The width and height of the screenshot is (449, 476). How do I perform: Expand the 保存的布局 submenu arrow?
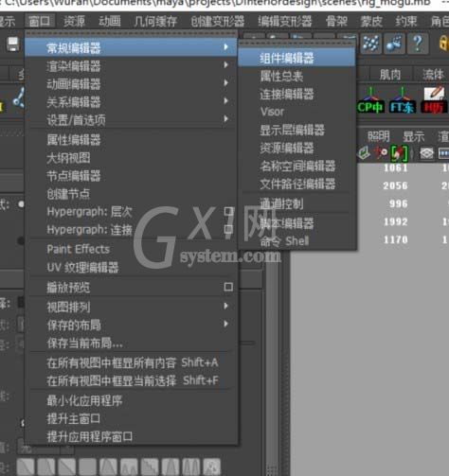(226, 324)
